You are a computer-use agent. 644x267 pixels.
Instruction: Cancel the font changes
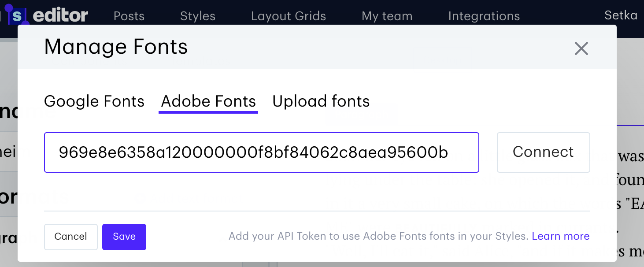[x=70, y=237]
